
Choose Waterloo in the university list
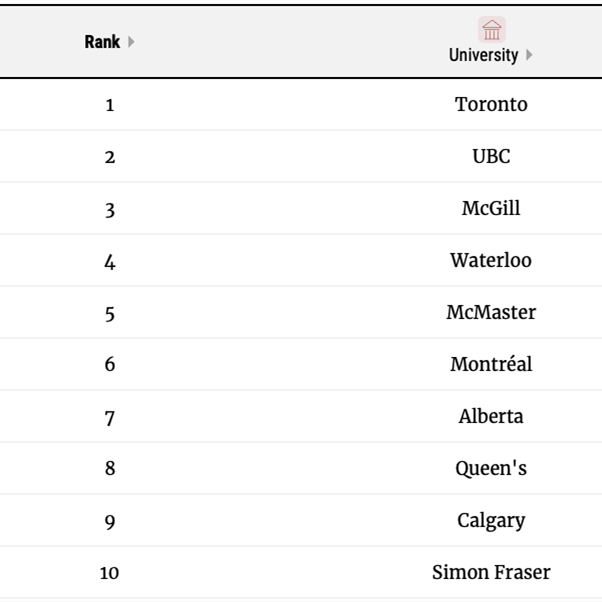(491, 260)
